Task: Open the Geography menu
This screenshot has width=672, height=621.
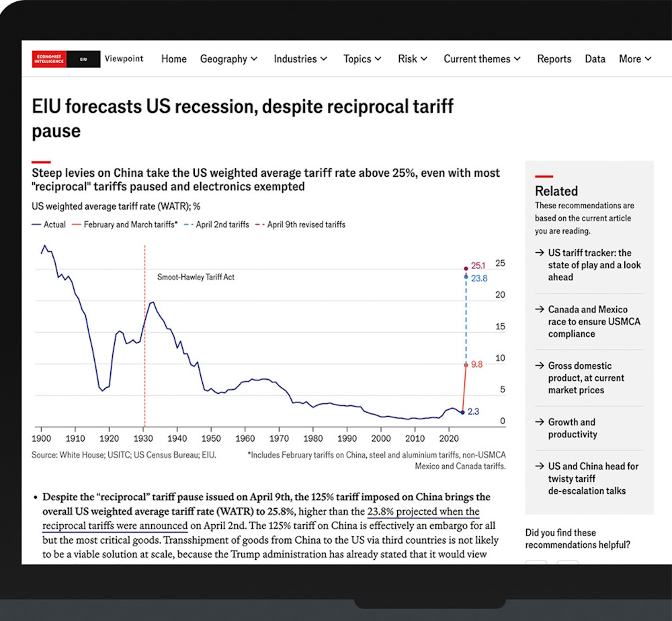Action: [228, 59]
